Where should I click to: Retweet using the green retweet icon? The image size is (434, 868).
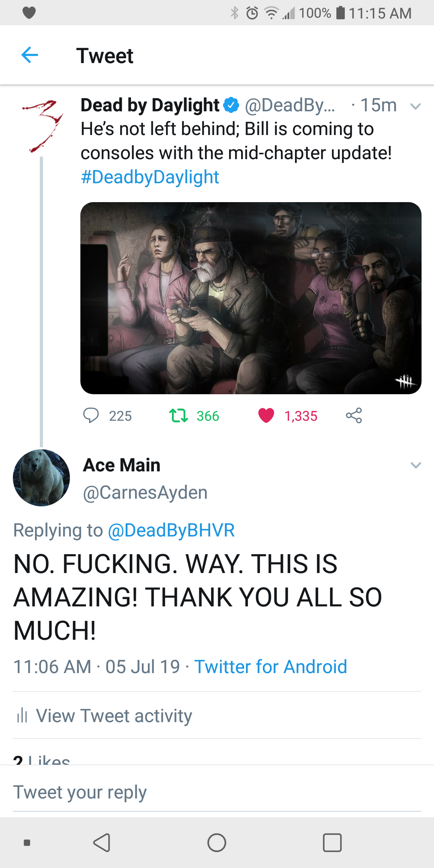[178, 416]
